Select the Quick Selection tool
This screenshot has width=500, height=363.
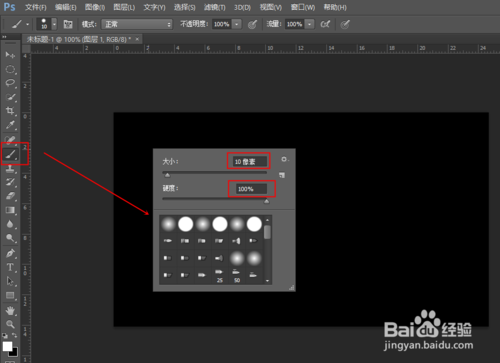coord(10,97)
